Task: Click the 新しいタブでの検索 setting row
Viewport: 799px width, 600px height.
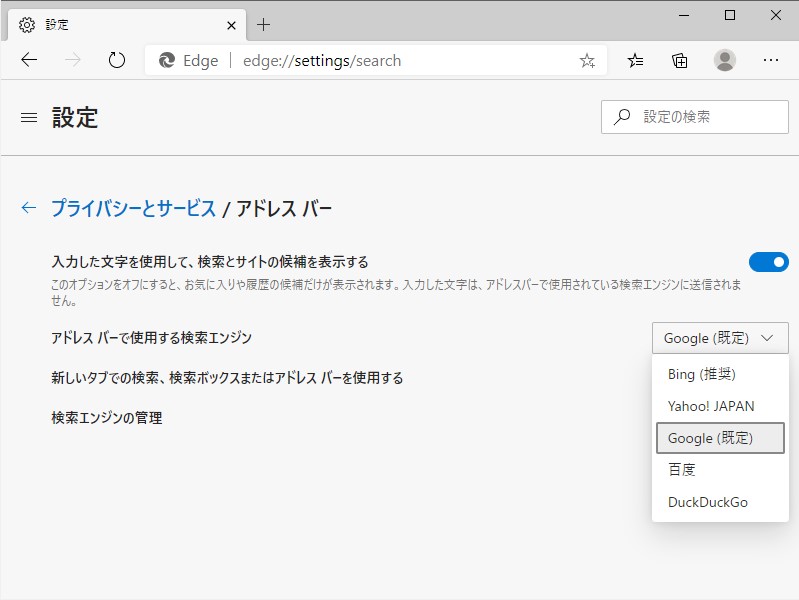Action: tap(227, 378)
